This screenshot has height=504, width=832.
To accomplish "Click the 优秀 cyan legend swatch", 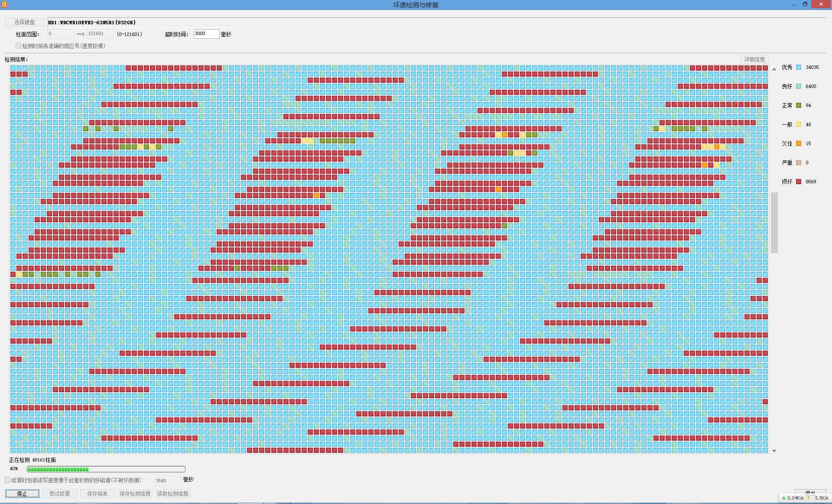I will coord(798,67).
